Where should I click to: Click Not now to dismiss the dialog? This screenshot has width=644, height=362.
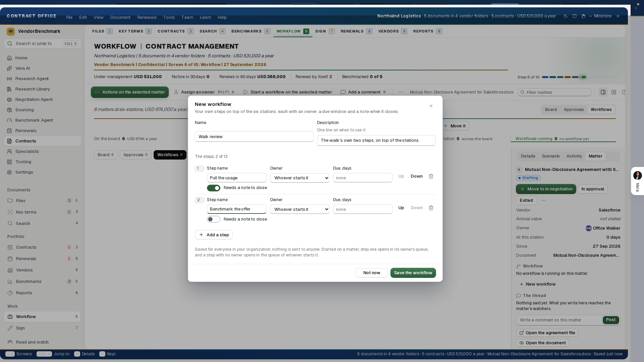point(372,273)
